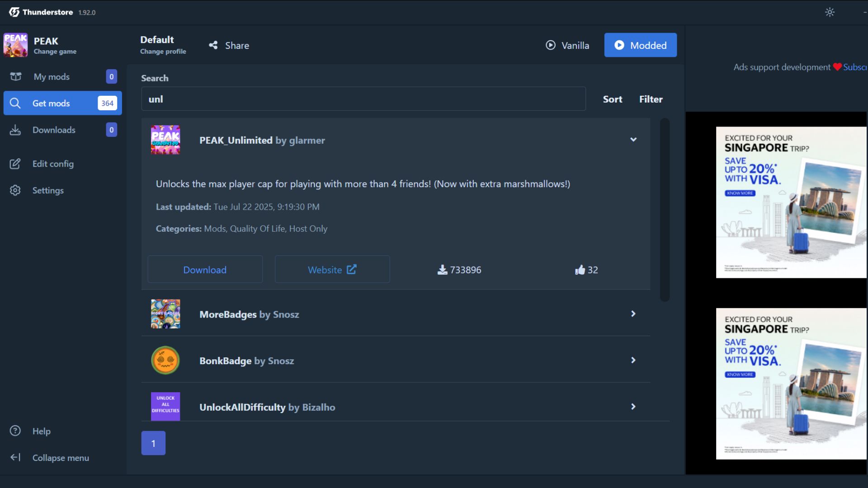Click the mod search input field
The width and height of the screenshot is (868, 488).
tap(363, 99)
